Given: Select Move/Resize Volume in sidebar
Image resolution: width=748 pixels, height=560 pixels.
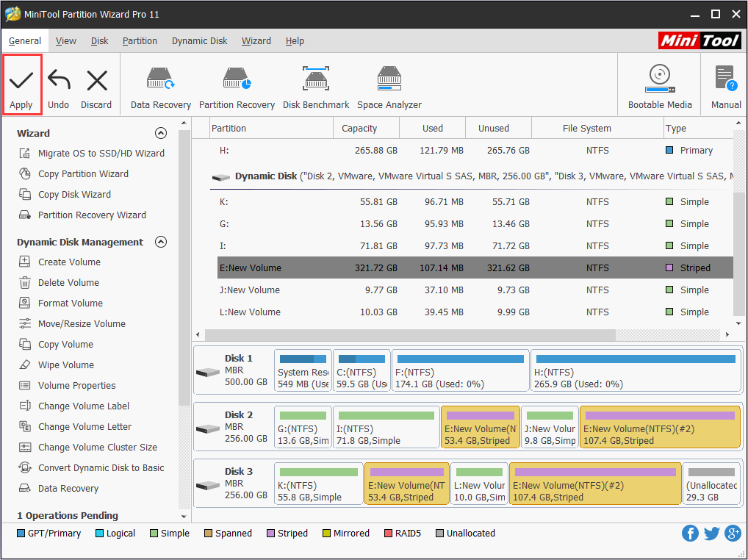Looking at the screenshot, I should tap(72, 323).
